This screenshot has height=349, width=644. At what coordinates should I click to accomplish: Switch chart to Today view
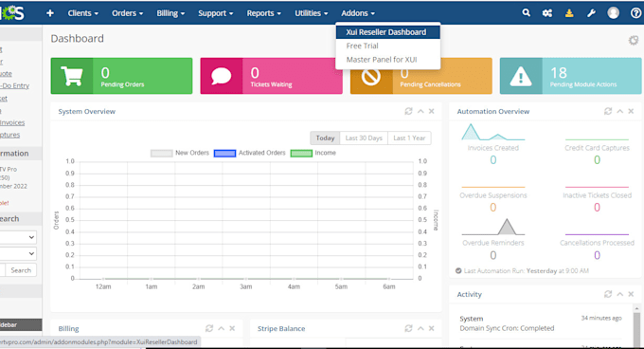(x=325, y=138)
